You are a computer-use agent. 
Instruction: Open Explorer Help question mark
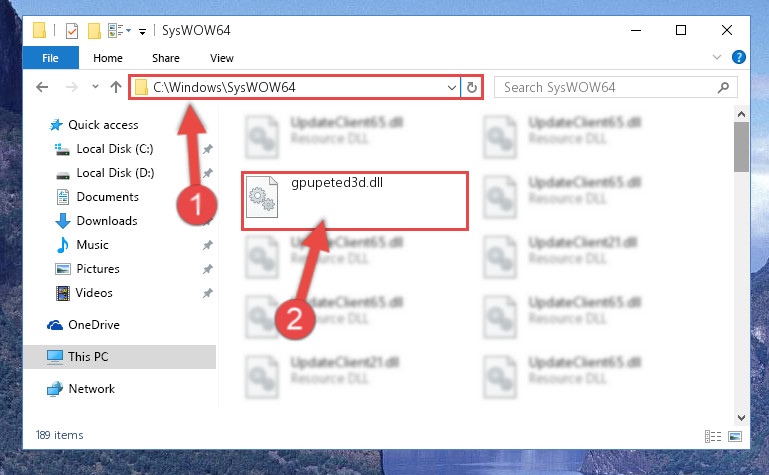click(x=738, y=57)
